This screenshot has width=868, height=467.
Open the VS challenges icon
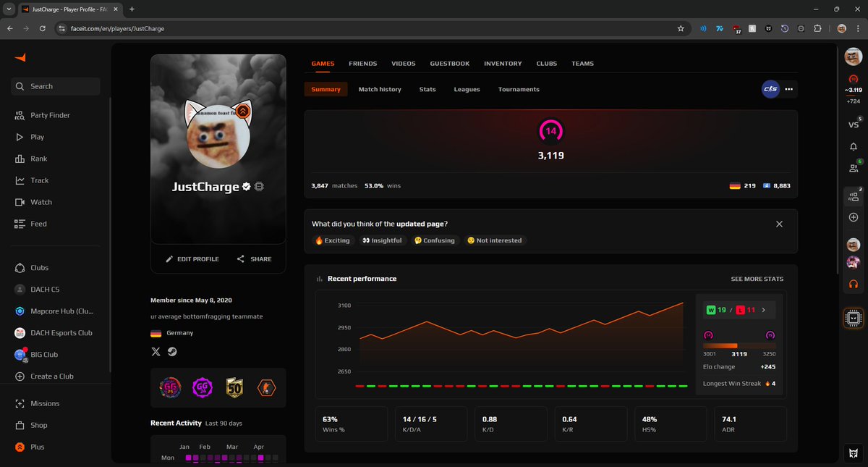(854, 124)
